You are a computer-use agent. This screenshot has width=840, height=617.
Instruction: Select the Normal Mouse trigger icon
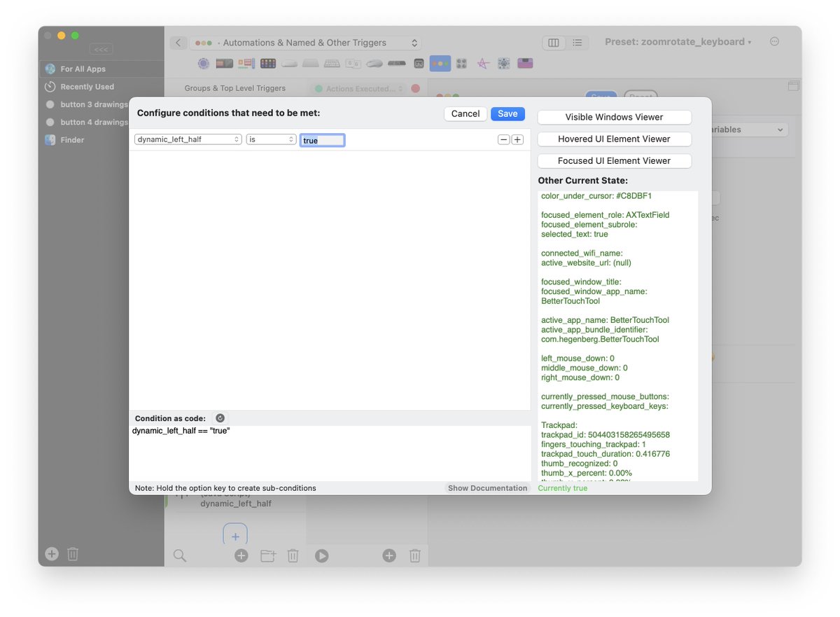(x=374, y=63)
